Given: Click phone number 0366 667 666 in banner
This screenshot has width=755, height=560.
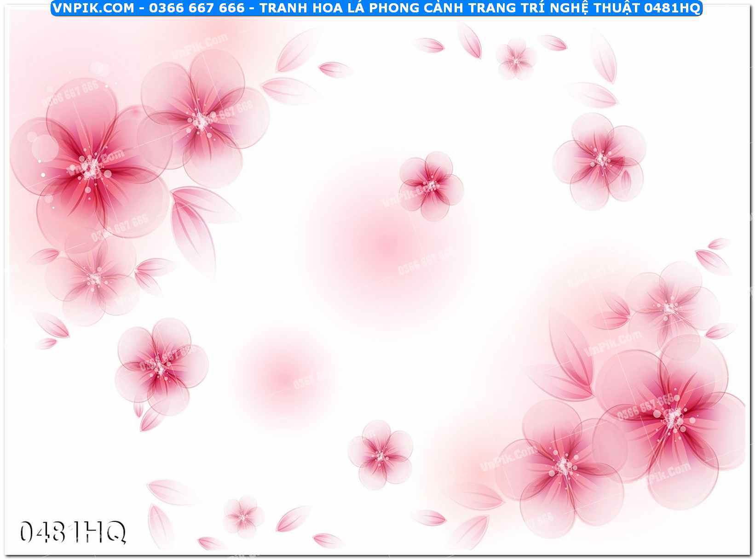Looking at the screenshot, I should [x=196, y=8].
